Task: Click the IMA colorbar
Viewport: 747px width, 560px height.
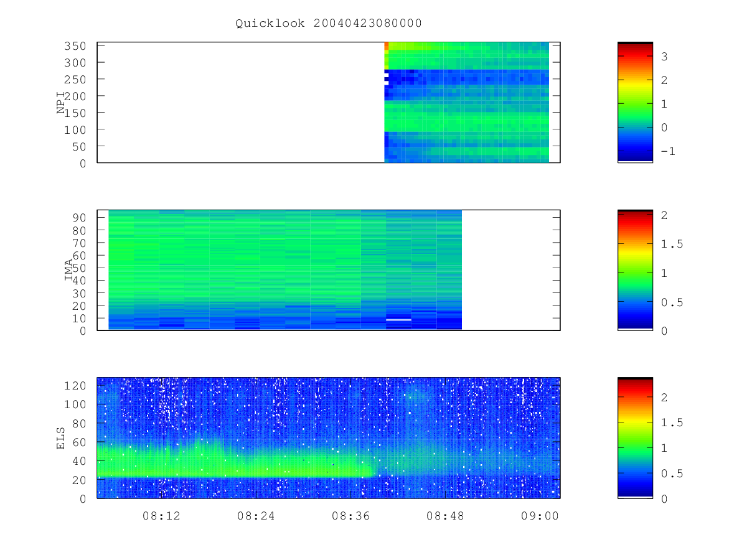Action: point(635,269)
